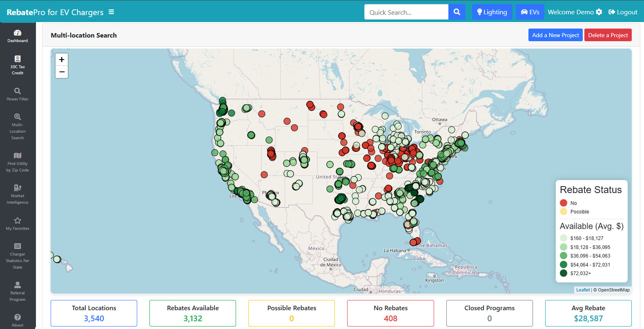644x329 pixels.
Task: Open Charger Statistics Per State icon
Action: (18, 246)
